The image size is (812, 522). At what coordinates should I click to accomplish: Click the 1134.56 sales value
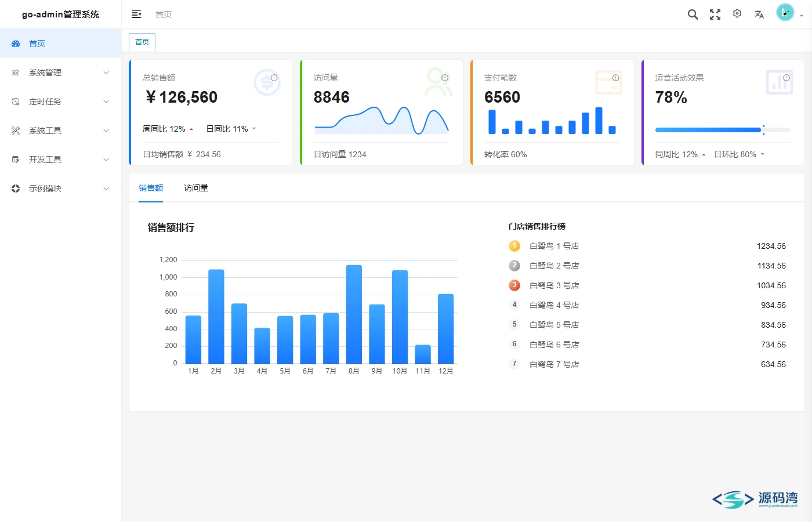pyautogui.click(x=771, y=266)
